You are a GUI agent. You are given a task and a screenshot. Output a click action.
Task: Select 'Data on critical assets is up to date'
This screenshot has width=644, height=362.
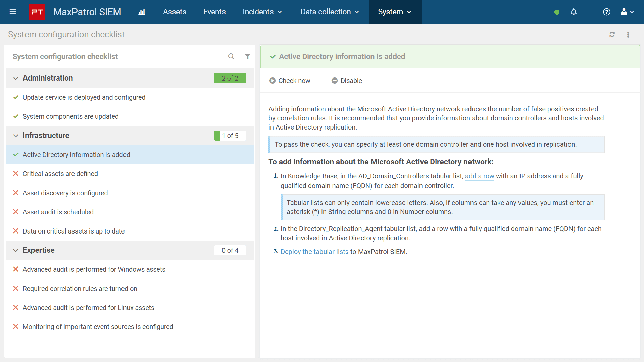130,231
